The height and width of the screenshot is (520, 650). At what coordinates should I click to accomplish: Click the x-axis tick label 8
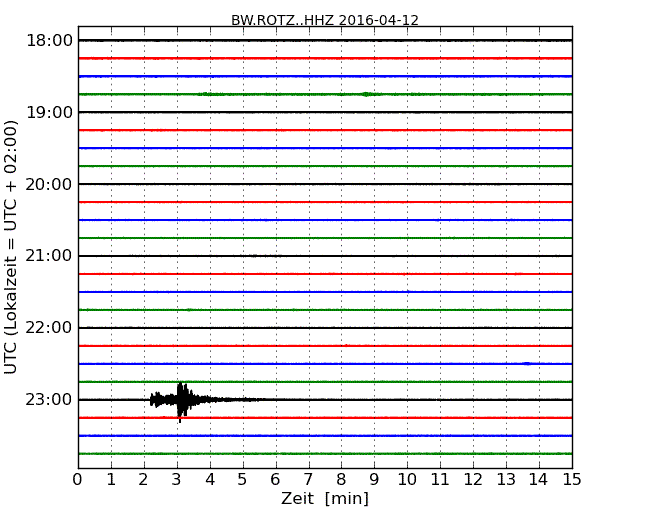(341, 480)
